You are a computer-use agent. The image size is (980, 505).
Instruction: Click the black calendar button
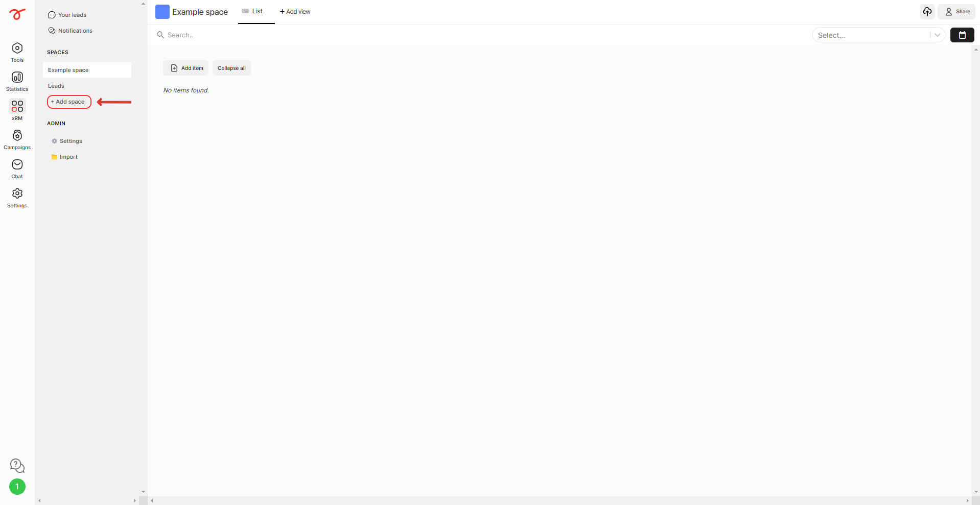coord(962,35)
